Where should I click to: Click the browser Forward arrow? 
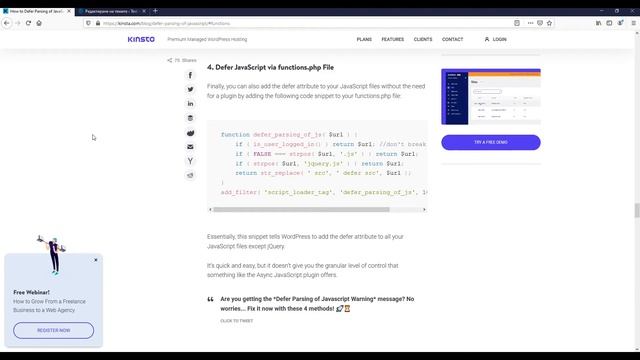pos(18,23)
